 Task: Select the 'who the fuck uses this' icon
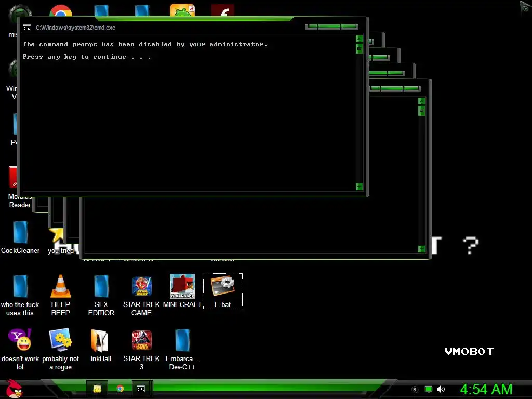[20, 295]
